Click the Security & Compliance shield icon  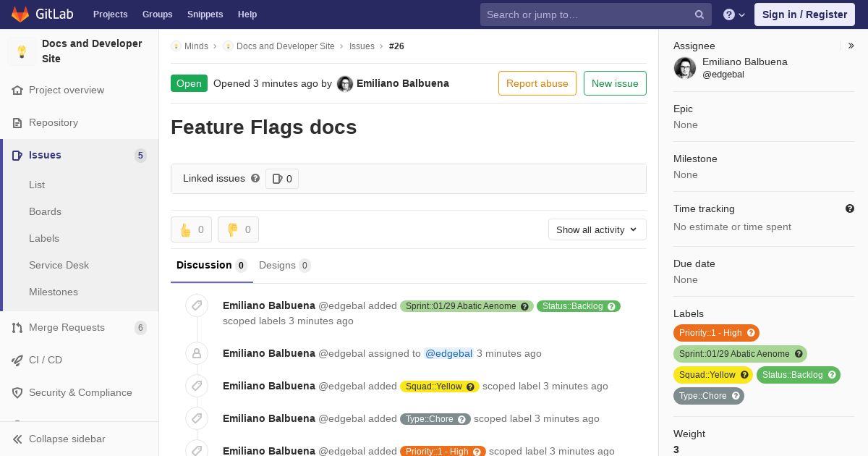(17, 393)
